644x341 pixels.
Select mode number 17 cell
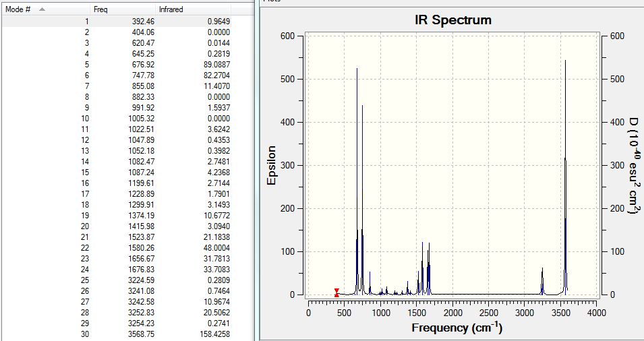85,193
